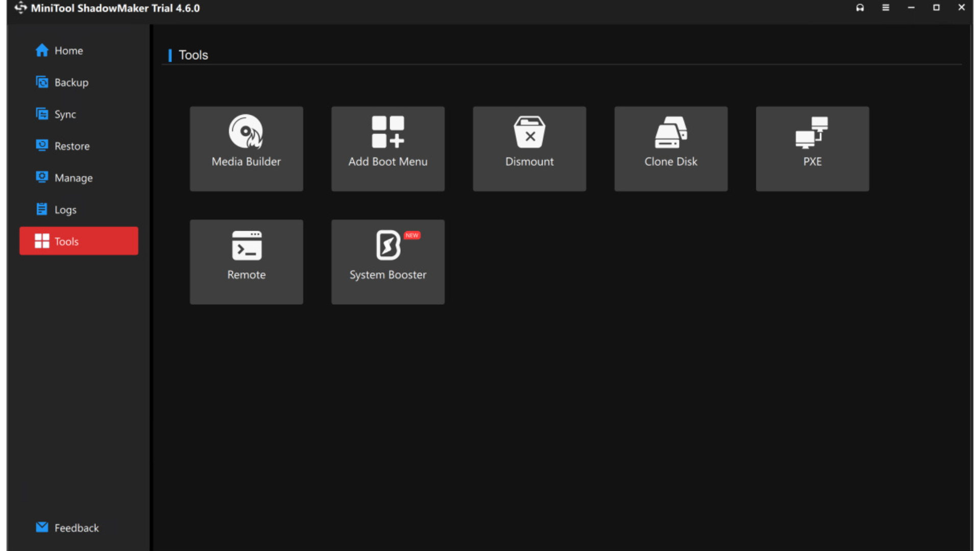Click the Add Boot Menu tile
Screen dimensions: 980x551
coord(387,148)
